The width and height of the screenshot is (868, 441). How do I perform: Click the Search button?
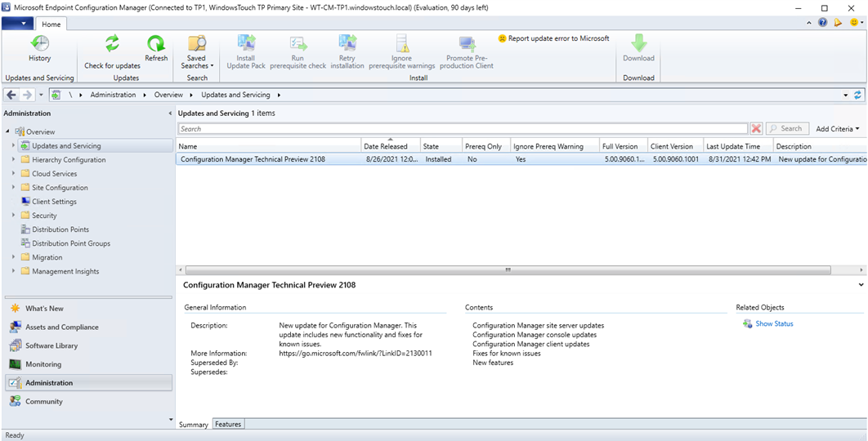(x=786, y=128)
